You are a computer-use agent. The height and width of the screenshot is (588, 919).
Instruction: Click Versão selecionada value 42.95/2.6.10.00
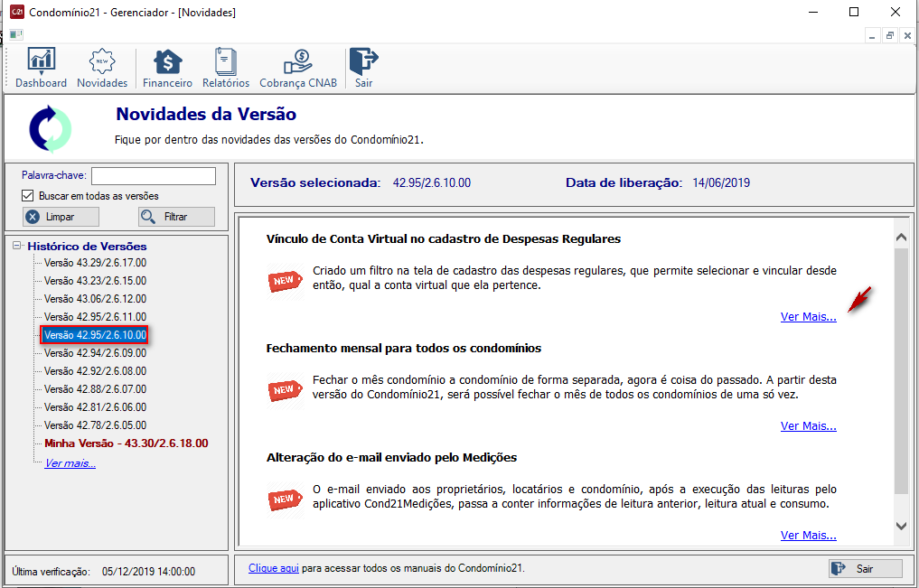432,182
